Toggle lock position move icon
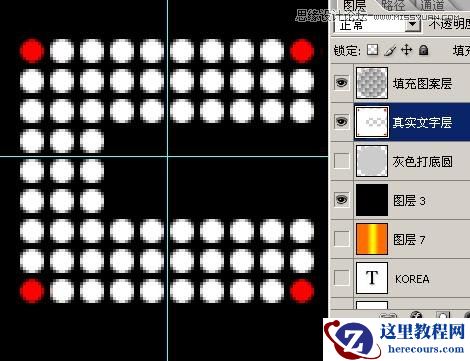Viewport: 470px width, 361px height. tap(407, 50)
